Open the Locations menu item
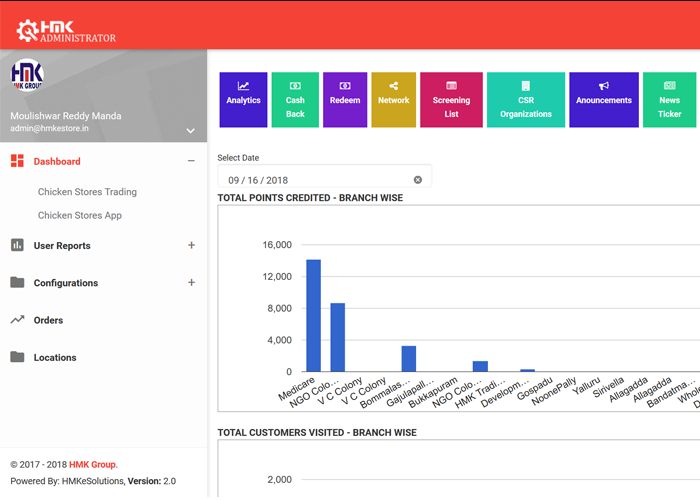Viewport: 700px width, 500px height. point(55,357)
